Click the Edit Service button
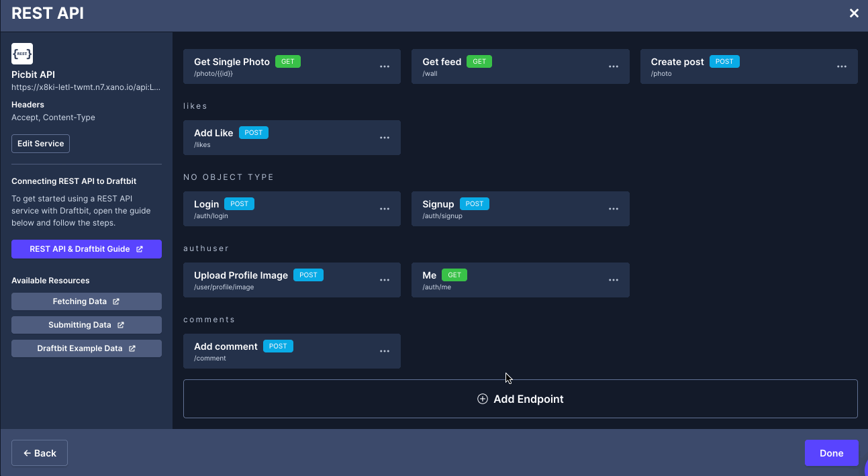This screenshot has height=476, width=868. pos(40,144)
